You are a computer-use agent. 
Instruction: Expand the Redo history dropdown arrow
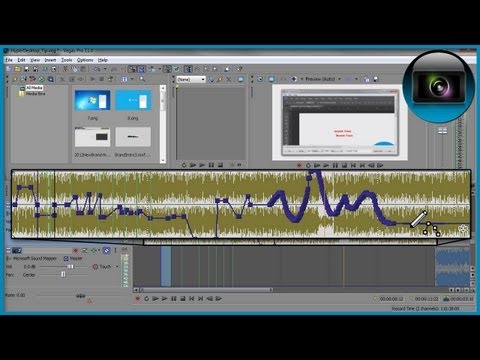pyautogui.click(x=122, y=69)
